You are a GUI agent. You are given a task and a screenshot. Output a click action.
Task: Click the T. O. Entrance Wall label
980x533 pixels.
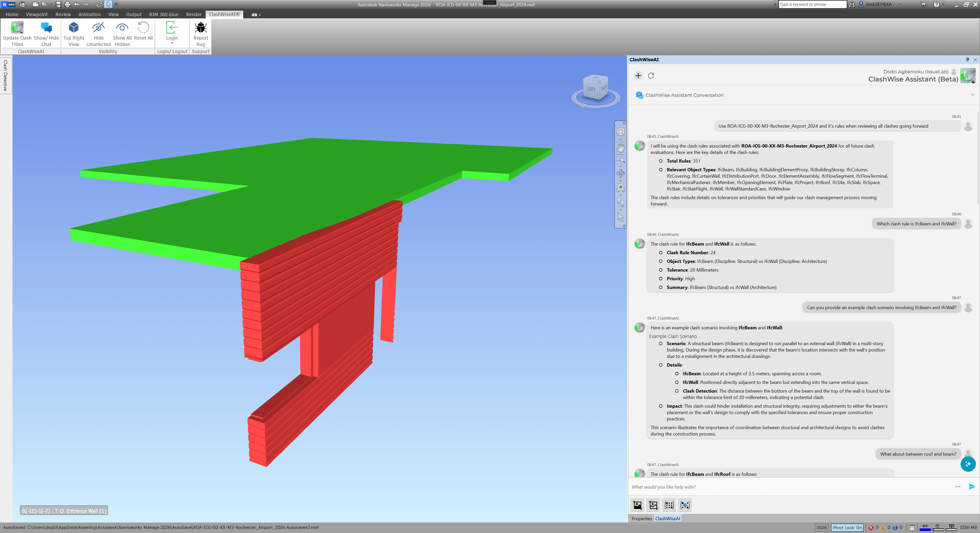[x=64, y=511]
